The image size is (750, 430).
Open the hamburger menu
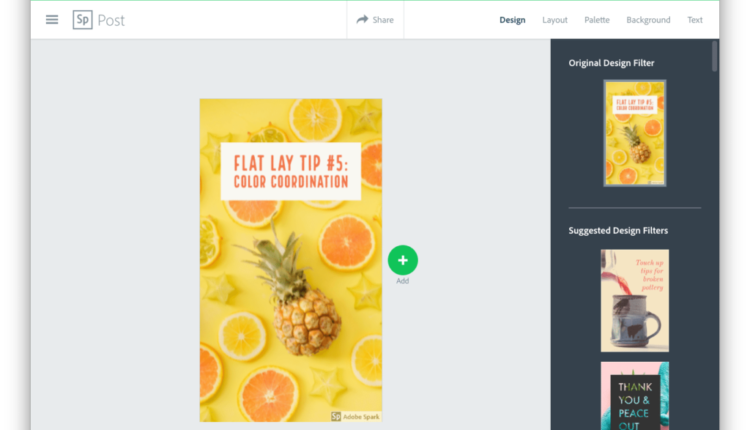point(52,20)
